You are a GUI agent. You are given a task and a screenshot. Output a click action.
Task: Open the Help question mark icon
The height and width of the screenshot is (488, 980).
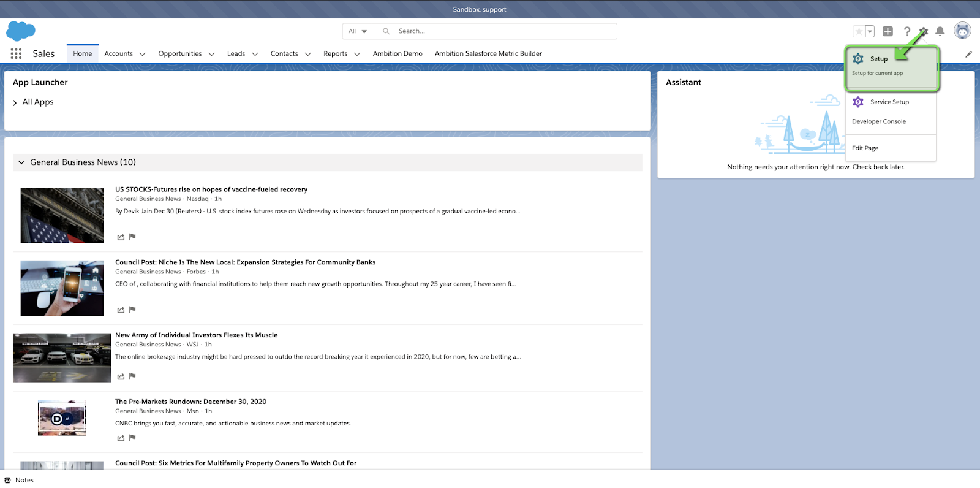pyautogui.click(x=907, y=31)
